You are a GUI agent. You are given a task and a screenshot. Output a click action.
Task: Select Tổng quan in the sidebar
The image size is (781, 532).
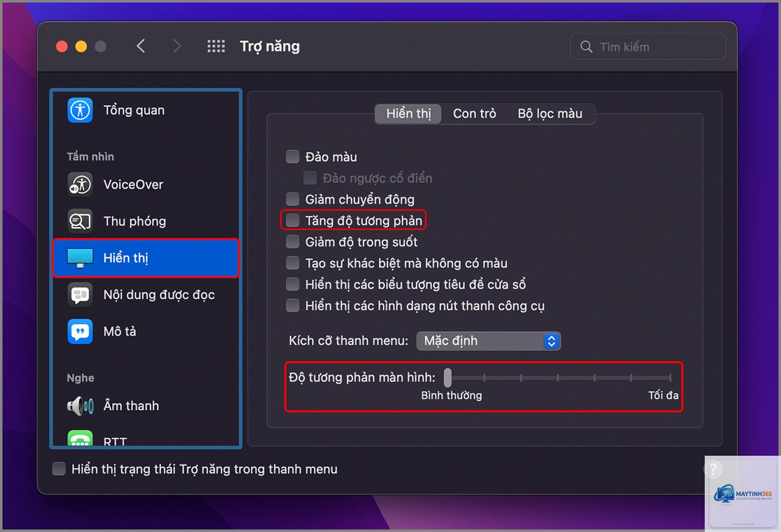134,110
